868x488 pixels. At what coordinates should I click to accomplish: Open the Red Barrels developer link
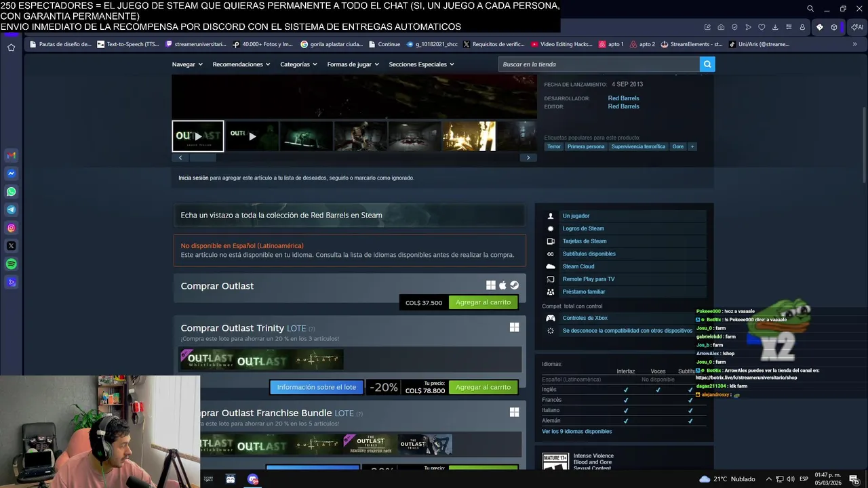pyautogui.click(x=623, y=98)
